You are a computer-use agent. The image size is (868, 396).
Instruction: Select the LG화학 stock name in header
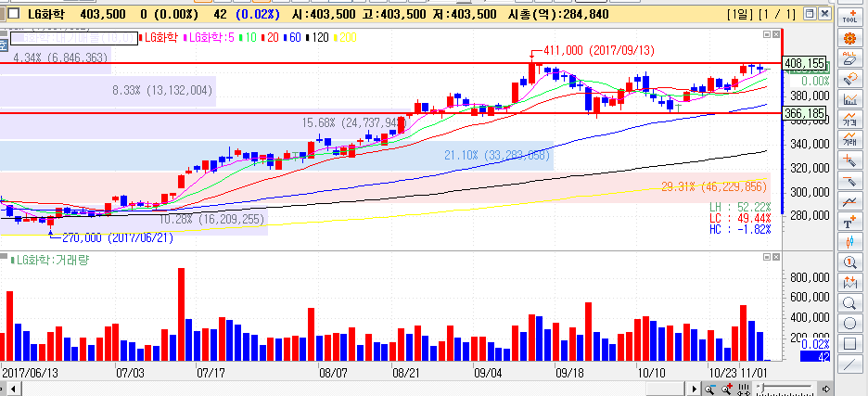46,14
